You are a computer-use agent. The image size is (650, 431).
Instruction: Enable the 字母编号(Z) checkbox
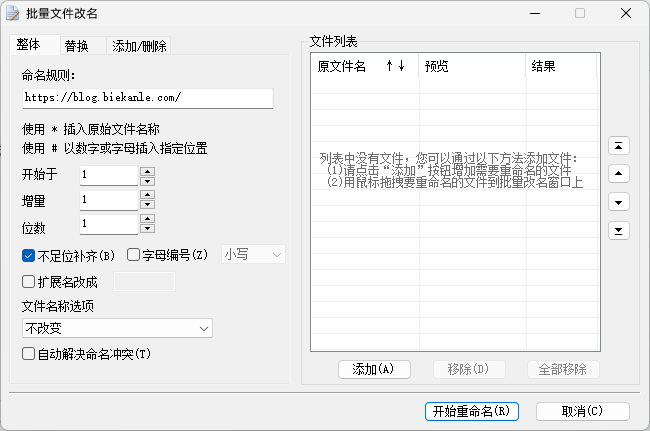point(133,254)
